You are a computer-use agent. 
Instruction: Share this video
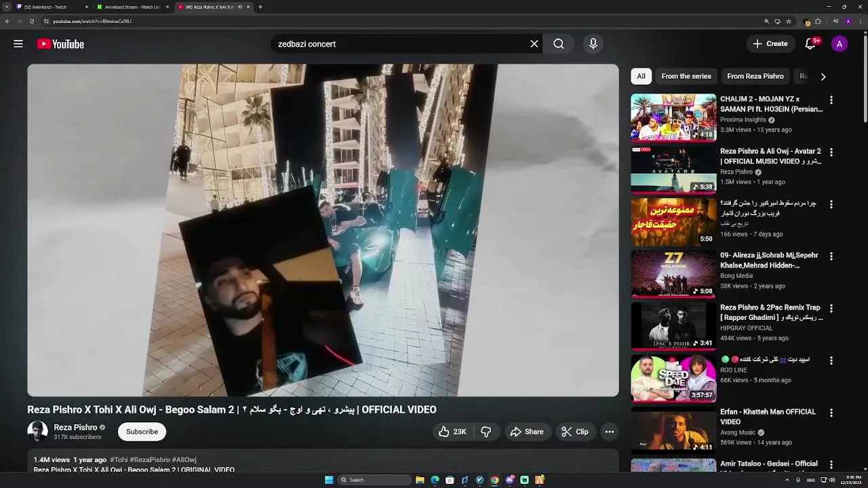[x=527, y=432]
